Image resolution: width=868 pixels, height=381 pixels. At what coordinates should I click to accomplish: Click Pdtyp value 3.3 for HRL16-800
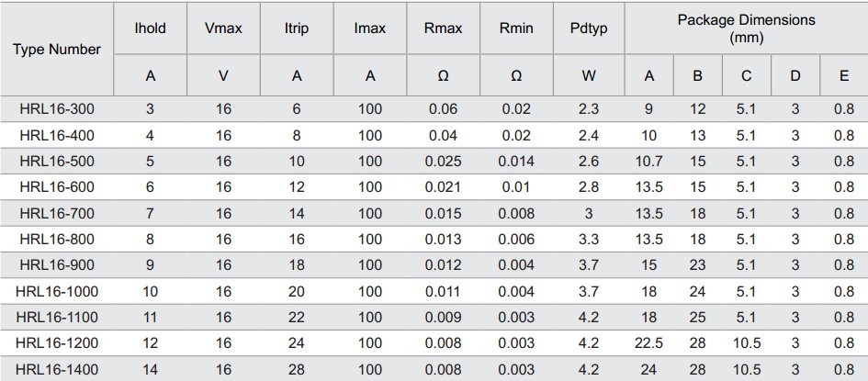[x=589, y=240]
